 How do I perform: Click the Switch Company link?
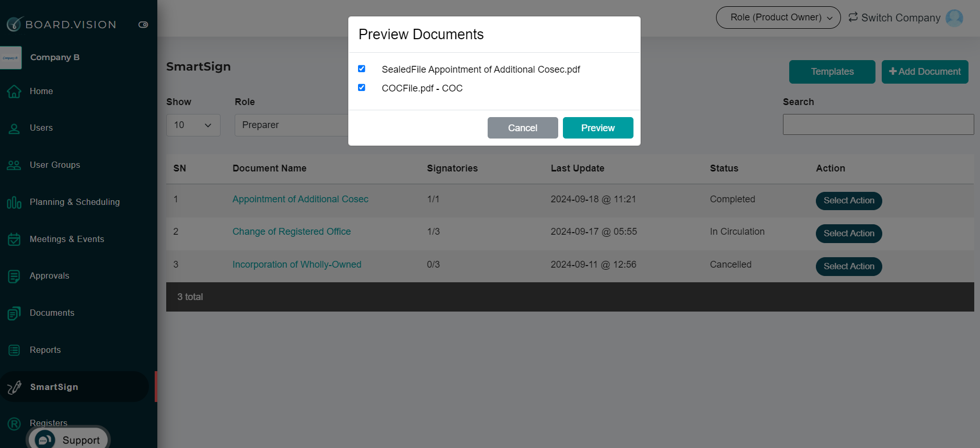pos(901,18)
